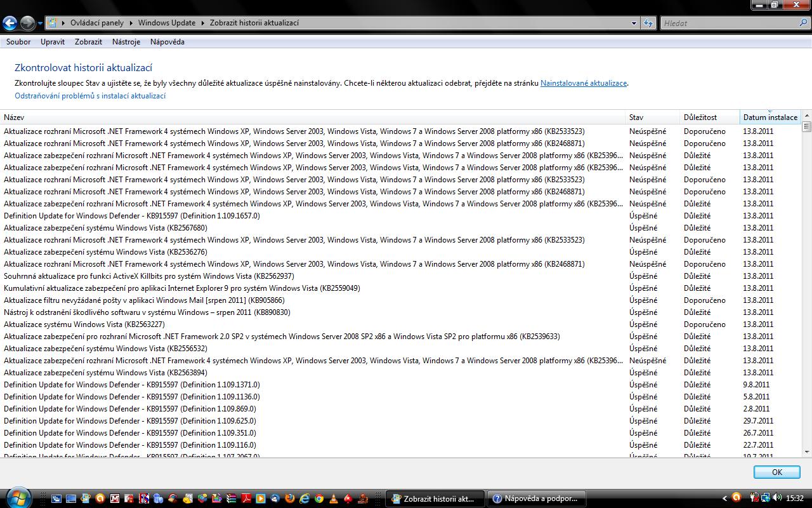Click the Back navigation arrow
The width and height of the screenshot is (812, 508).
coord(10,23)
